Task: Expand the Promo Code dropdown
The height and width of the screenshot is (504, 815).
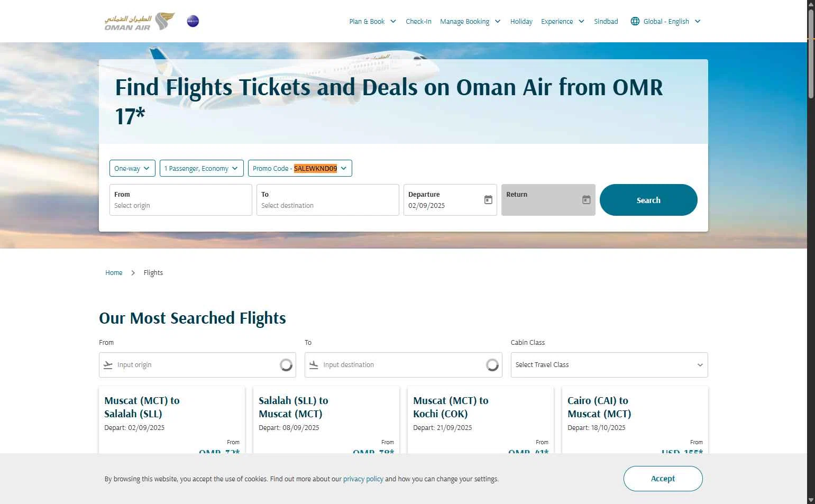Action: point(300,168)
